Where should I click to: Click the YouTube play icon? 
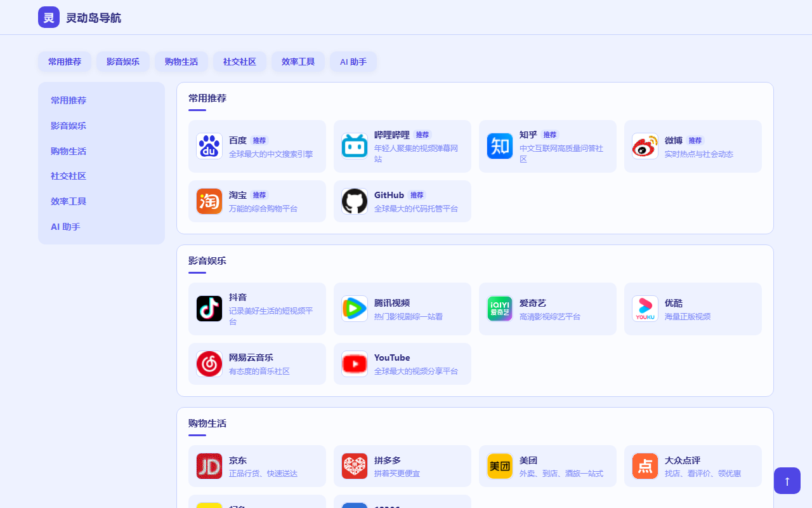point(355,364)
